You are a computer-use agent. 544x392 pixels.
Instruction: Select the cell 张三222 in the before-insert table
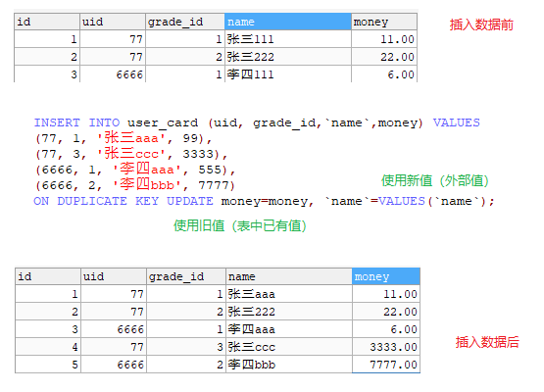[x=288, y=57]
